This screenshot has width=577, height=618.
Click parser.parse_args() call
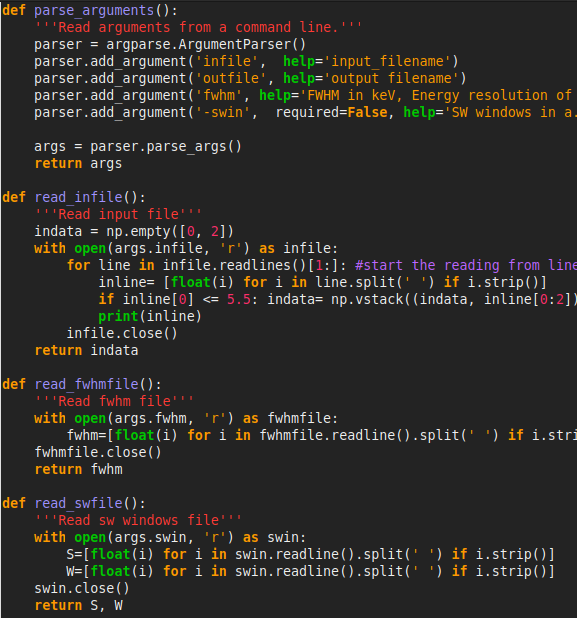point(166,146)
